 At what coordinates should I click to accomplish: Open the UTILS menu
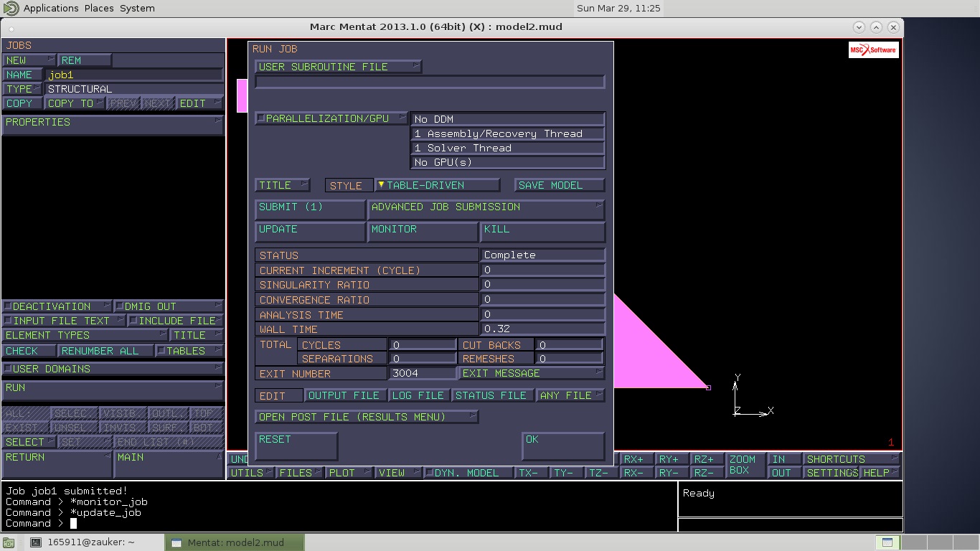[250, 473]
